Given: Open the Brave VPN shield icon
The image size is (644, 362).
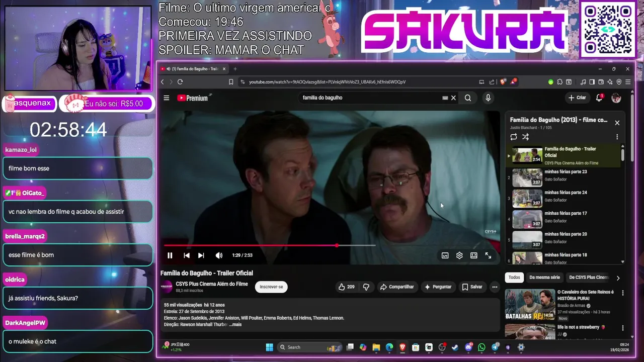Looking at the screenshot, I should click(x=619, y=82).
